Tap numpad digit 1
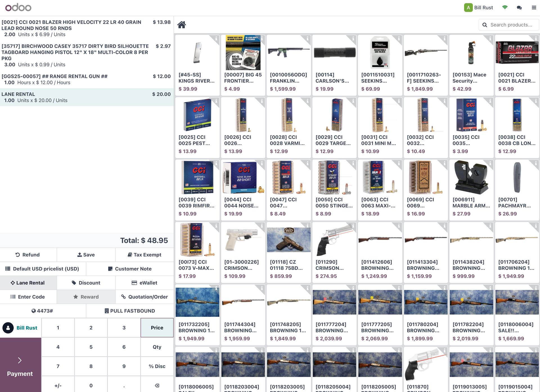The width and height of the screenshot is (540, 392). 58,328
